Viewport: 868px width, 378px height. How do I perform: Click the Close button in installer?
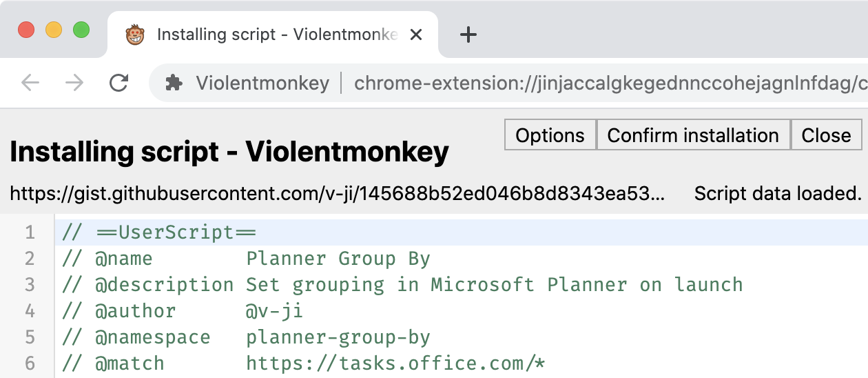tap(827, 135)
